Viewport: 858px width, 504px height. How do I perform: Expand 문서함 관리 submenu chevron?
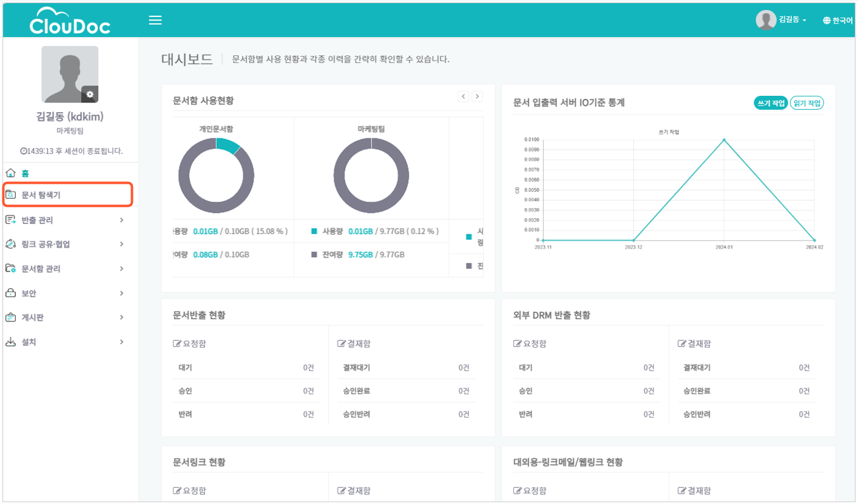pyautogui.click(x=121, y=268)
